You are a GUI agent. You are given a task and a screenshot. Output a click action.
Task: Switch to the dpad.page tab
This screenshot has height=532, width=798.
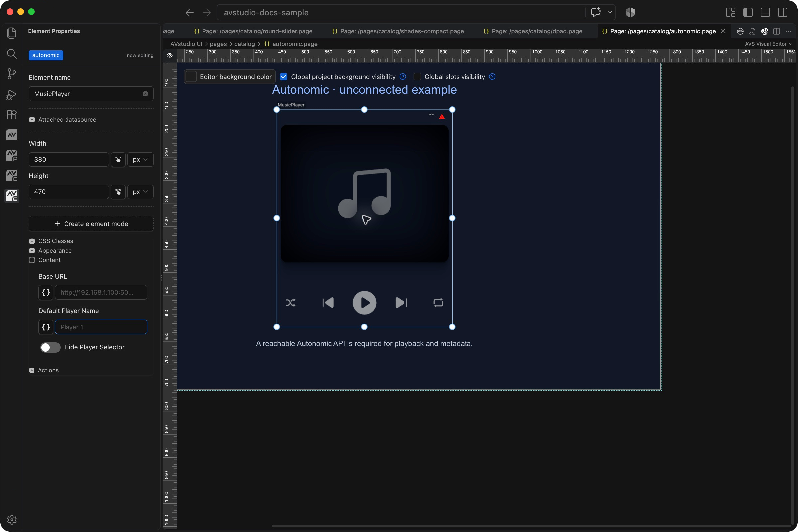533,31
